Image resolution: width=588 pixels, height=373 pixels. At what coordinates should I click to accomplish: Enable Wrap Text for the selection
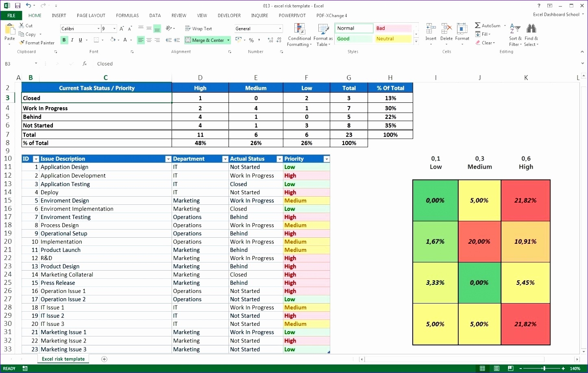point(198,28)
